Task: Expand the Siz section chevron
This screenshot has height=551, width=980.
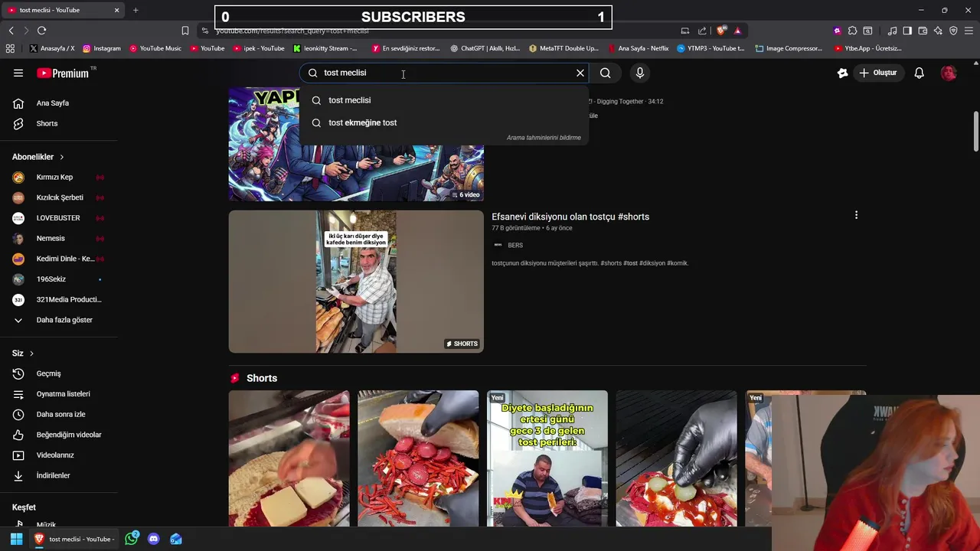Action: (x=31, y=354)
